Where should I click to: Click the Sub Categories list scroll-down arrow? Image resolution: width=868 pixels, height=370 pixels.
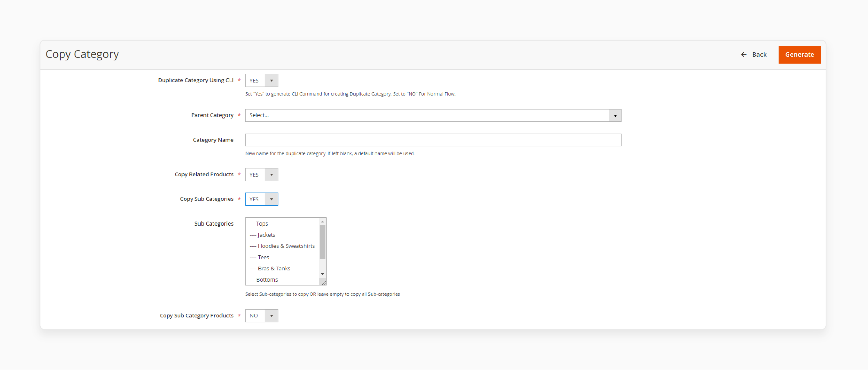[323, 274]
